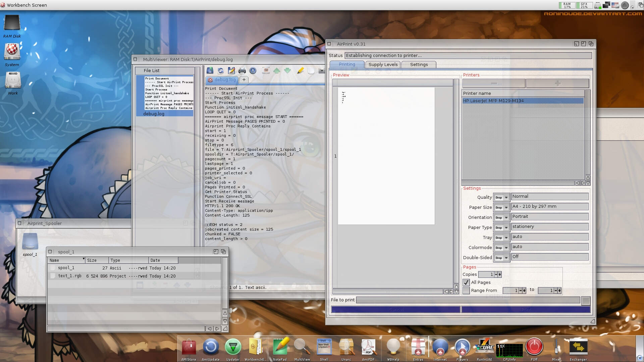Click the green up arrow in MultiViewer
This screenshot has height=362, width=644.
click(277, 70)
